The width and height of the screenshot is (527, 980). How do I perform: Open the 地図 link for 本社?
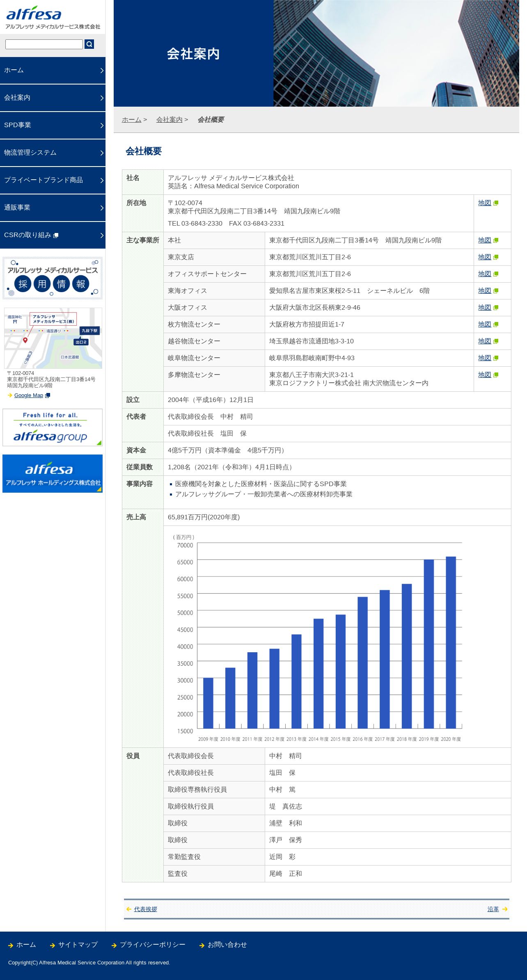pyautogui.click(x=484, y=240)
